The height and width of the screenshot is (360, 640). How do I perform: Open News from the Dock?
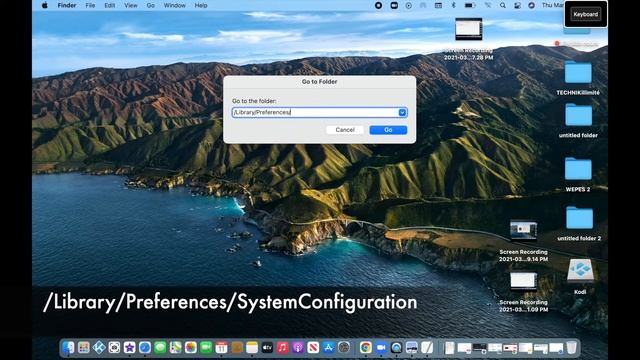click(313, 347)
